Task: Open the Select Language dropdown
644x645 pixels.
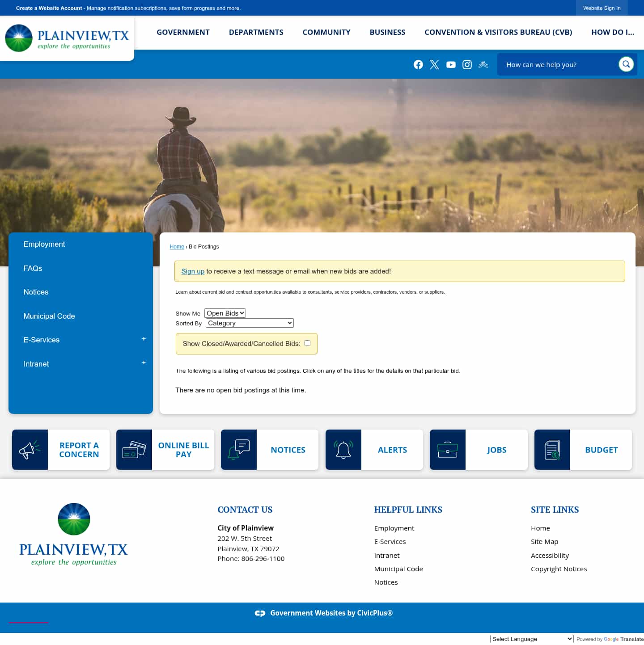Action: coord(531,639)
